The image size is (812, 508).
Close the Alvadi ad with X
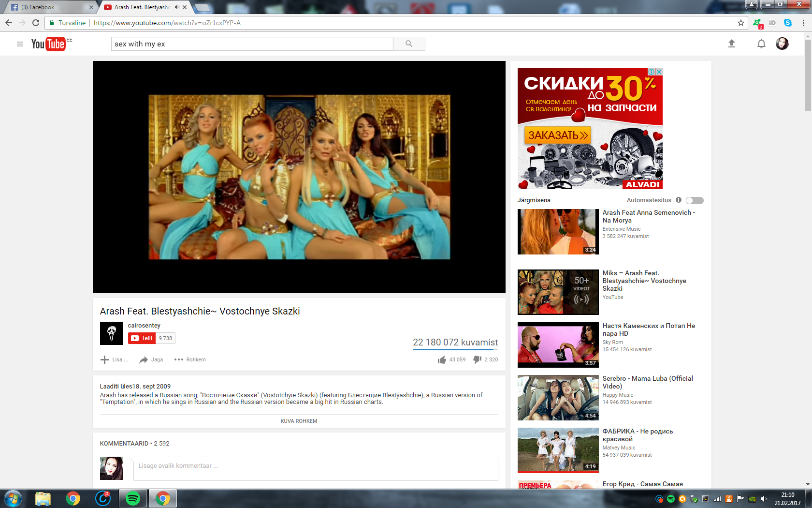click(x=659, y=72)
